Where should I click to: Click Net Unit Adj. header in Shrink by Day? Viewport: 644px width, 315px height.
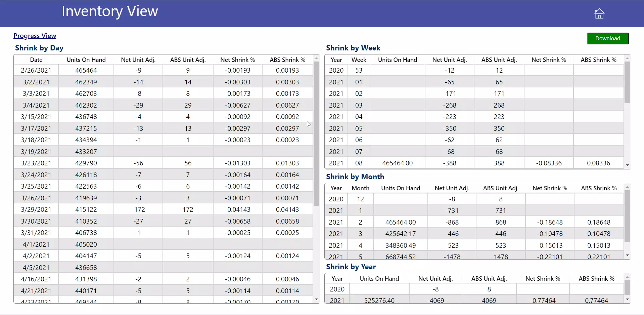tap(138, 60)
